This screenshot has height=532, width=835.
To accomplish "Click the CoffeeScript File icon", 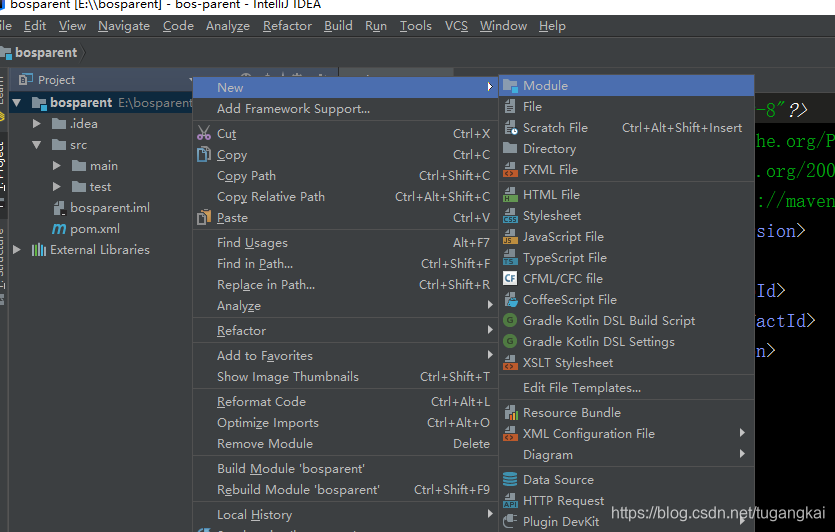I will [510, 300].
